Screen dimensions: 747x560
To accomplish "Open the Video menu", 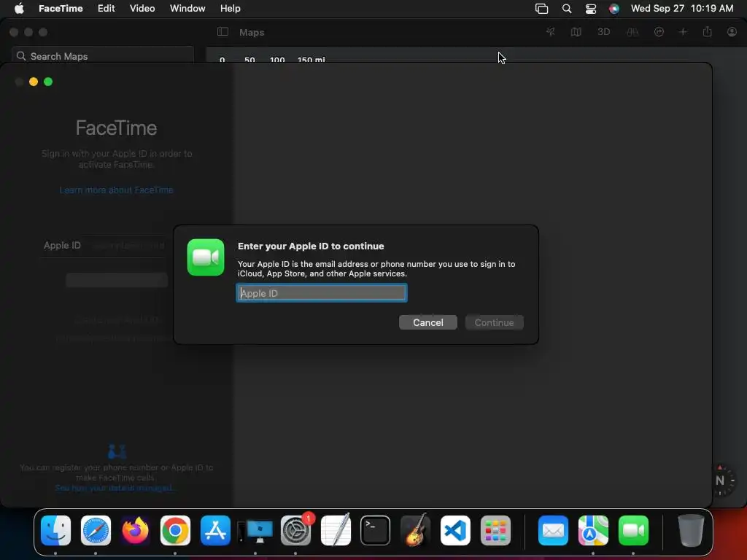I will coord(142,9).
